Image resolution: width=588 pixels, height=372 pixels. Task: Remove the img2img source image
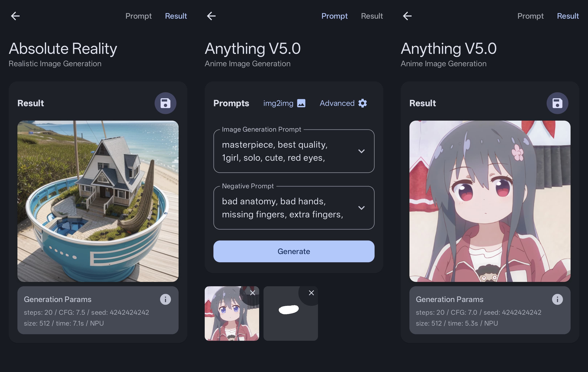[252, 293]
